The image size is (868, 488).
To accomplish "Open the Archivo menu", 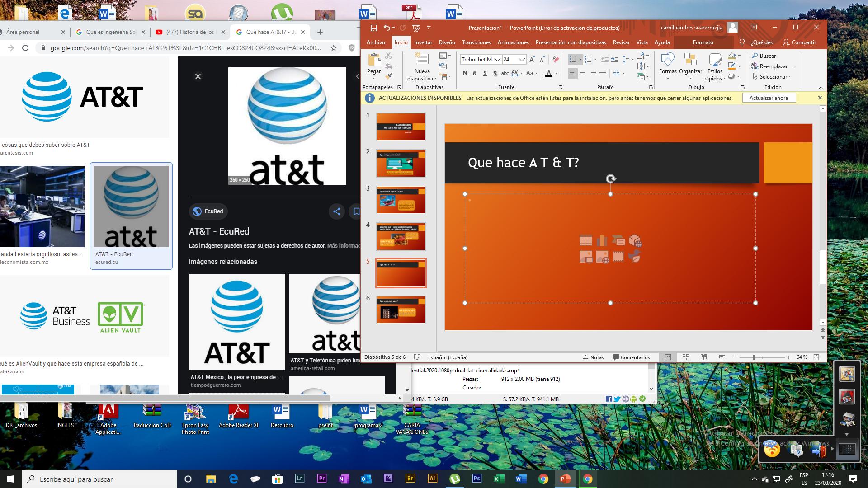I will (376, 42).
